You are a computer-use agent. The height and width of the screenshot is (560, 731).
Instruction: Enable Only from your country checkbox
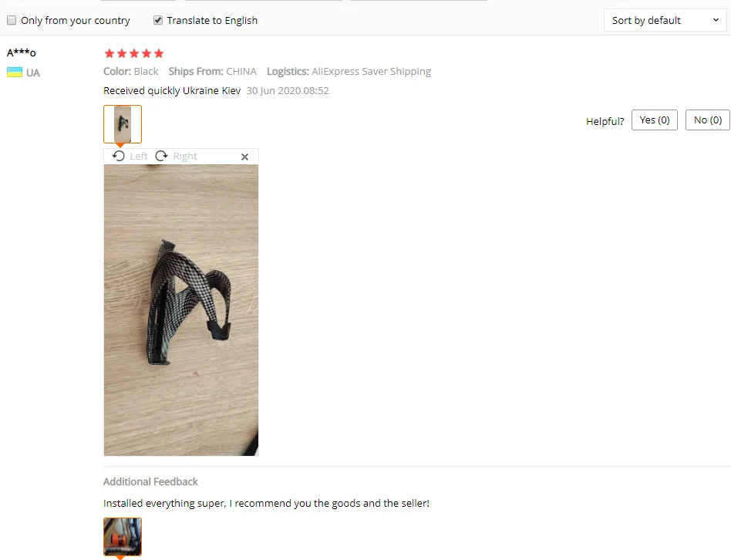pos(12,20)
